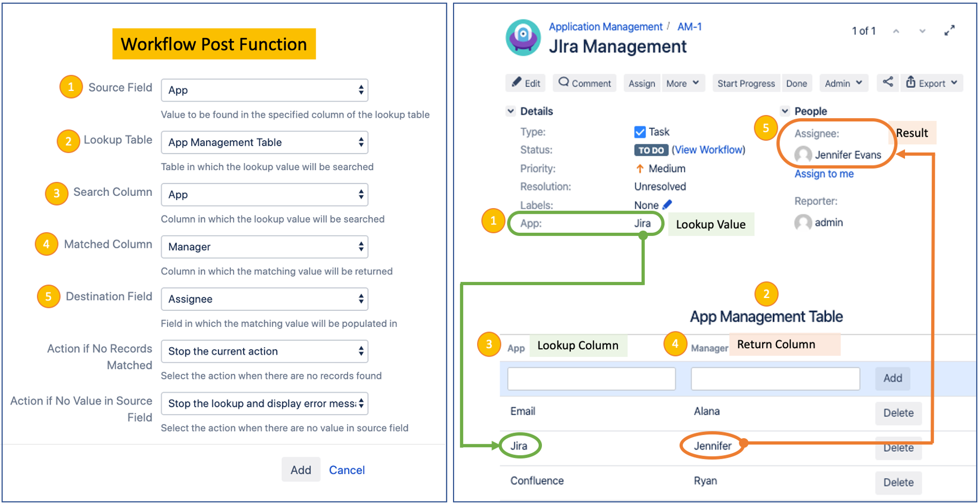Open the Matched Column dropdown showing Manager
Viewport: 980px width, 504px height.
coord(264,247)
